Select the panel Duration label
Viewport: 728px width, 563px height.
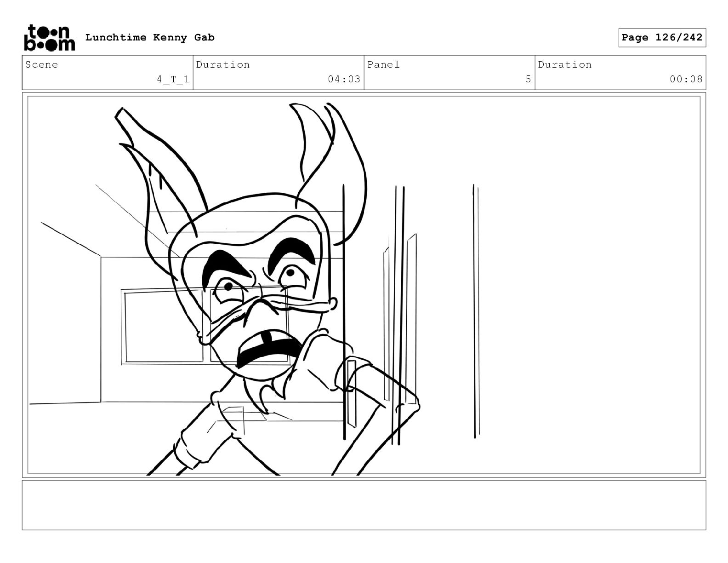pyautogui.click(x=565, y=64)
